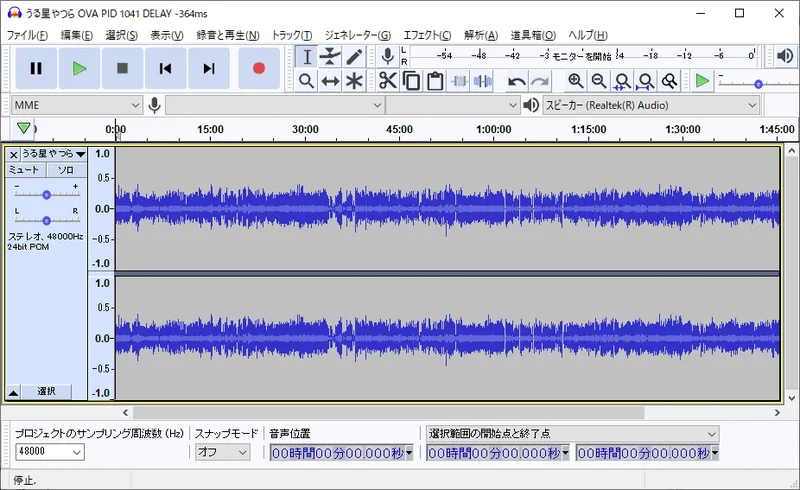Select the Draw pencil tool
The image size is (800, 490).
click(x=354, y=57)
